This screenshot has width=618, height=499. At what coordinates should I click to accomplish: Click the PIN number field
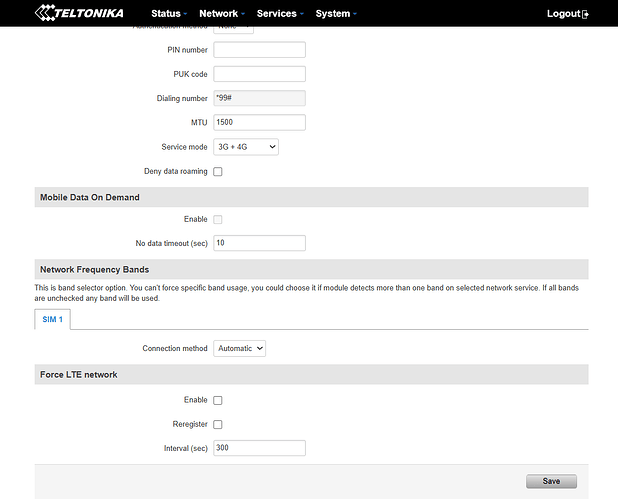[259, 50]
